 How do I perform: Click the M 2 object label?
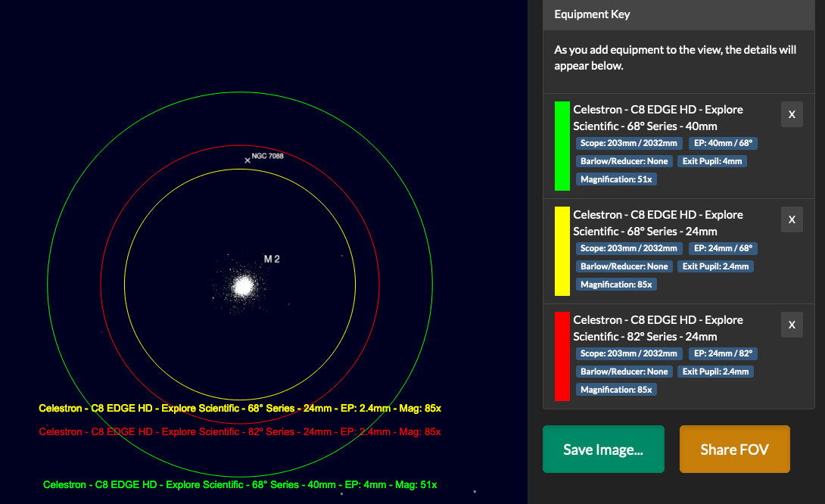click(272, 259)
